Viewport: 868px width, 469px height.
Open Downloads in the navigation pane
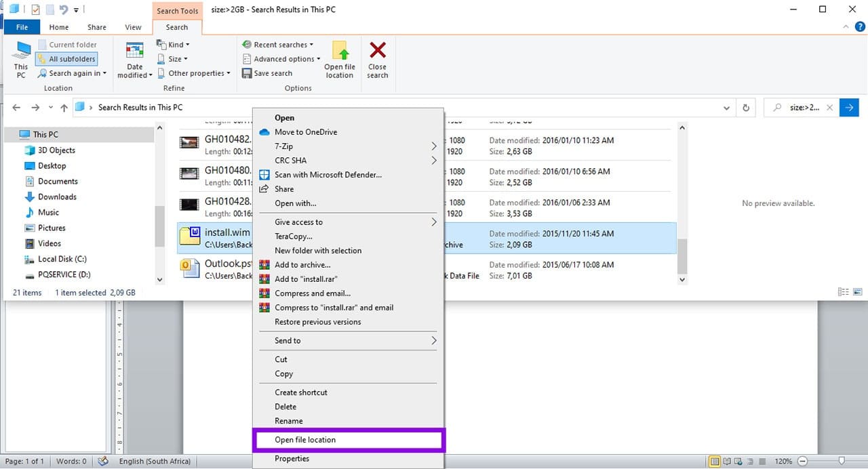click(57, 197)
